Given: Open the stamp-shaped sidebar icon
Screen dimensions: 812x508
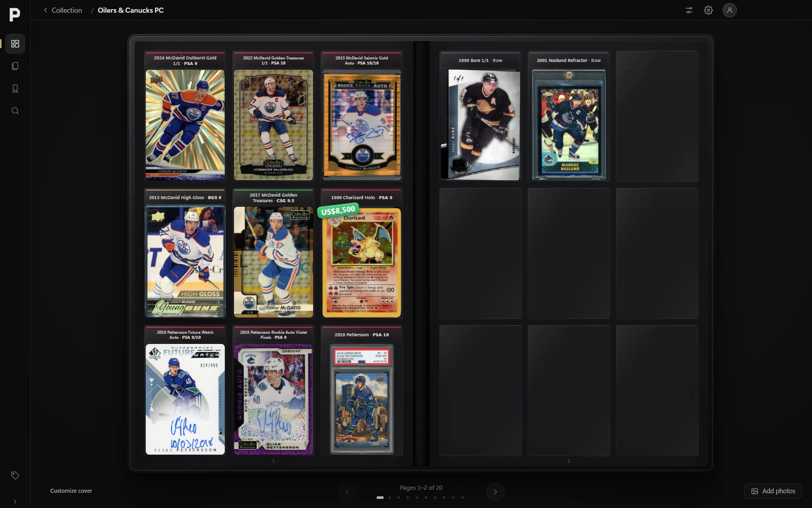Looking at the screenshot, I should click(15, 88).
